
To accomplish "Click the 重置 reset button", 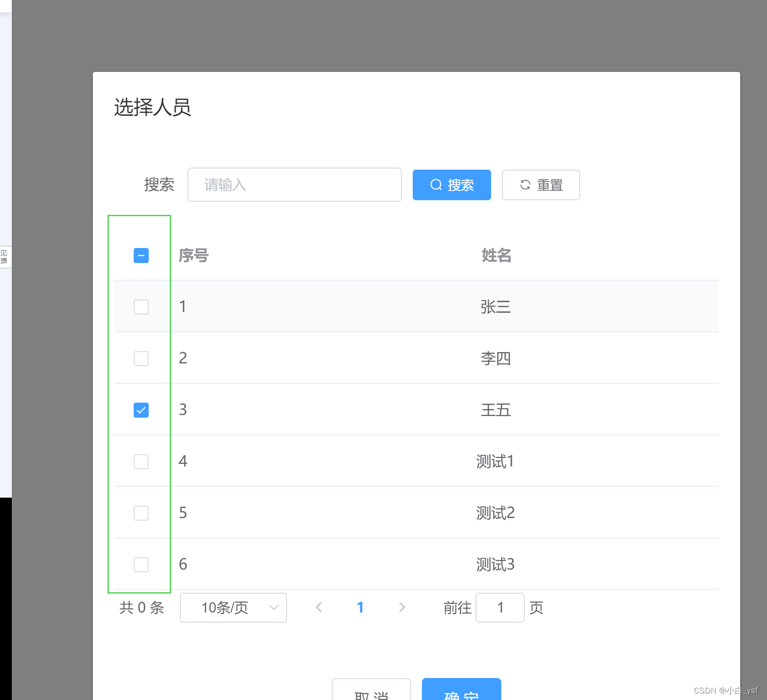I will point(541,185).
